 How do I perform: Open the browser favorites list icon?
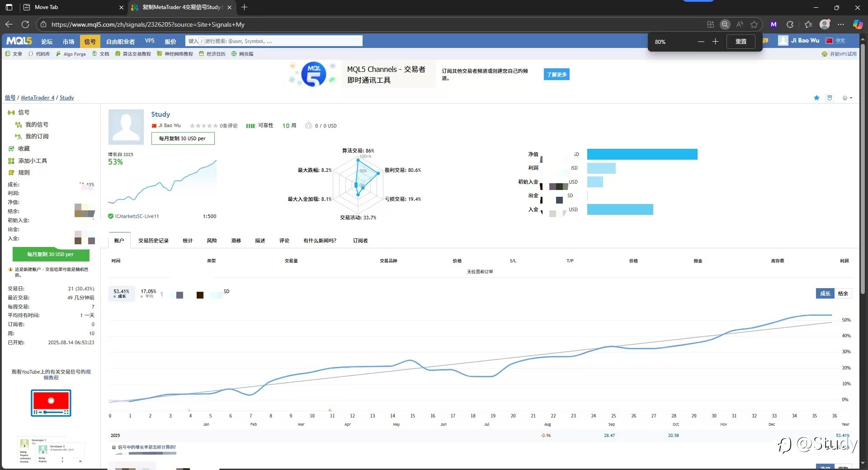(808, 24)
